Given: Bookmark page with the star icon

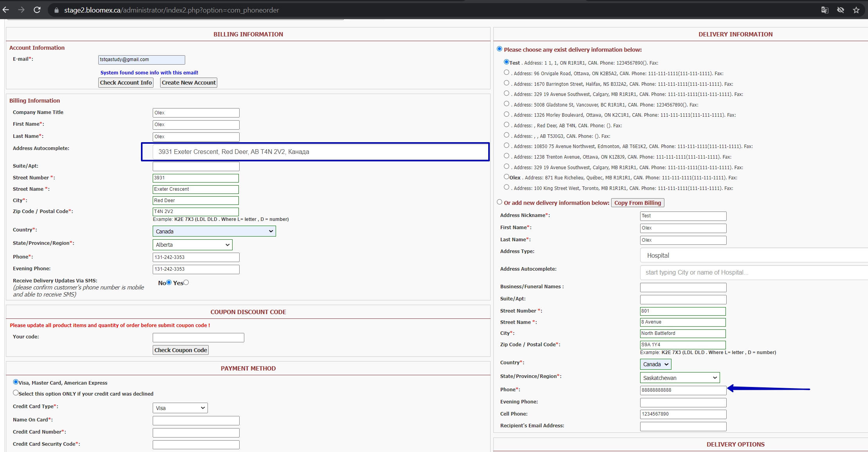Looking at the screenshot, I should [856, 10].
